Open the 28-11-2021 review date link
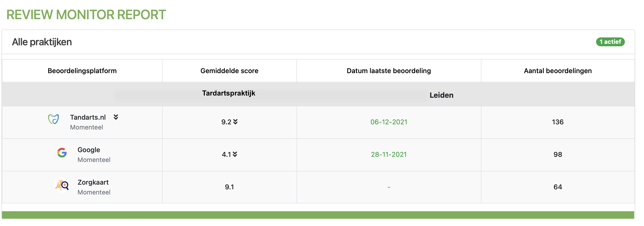The height and width of the screenshot is (226, 644). [389, 155]
